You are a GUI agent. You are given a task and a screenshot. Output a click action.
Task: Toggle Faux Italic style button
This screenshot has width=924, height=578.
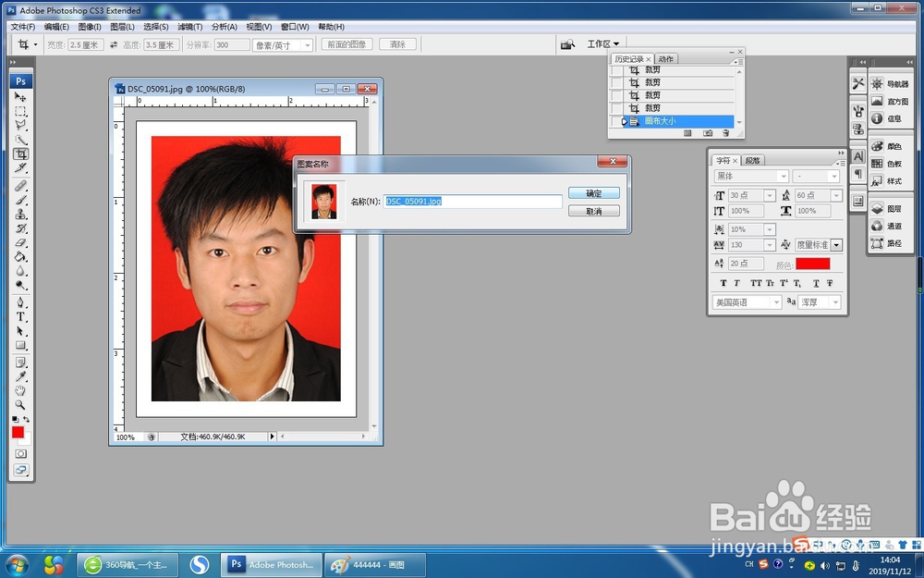click(736, 283)
